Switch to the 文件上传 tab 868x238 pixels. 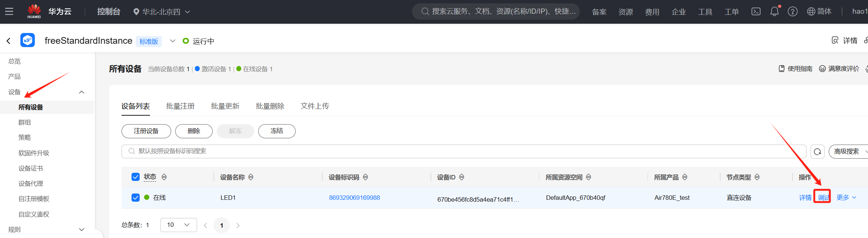point(315,106)
